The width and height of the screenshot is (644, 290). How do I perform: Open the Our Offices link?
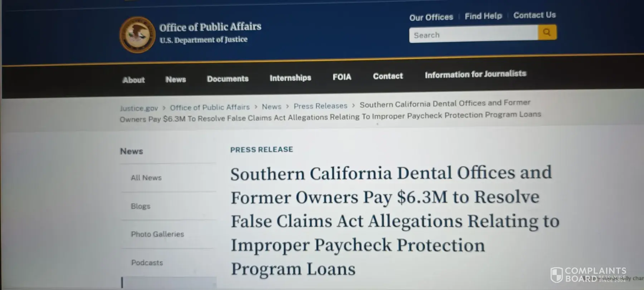tap(431, 17)
